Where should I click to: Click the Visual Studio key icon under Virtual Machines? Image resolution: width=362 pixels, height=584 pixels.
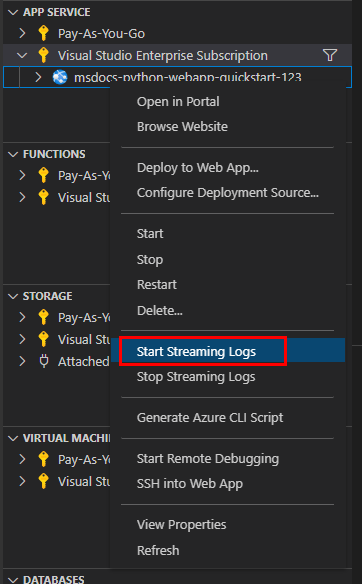click(x=44, y=481)
